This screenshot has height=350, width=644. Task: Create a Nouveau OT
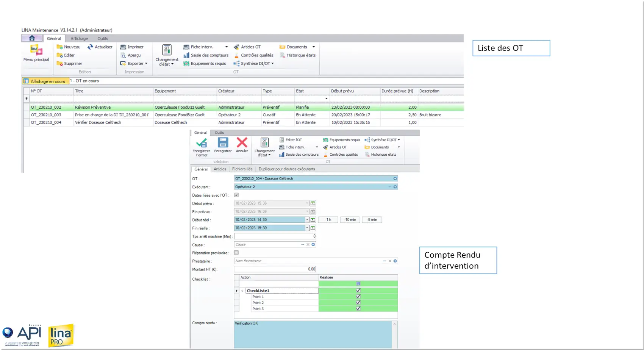[x=69, y=47]
